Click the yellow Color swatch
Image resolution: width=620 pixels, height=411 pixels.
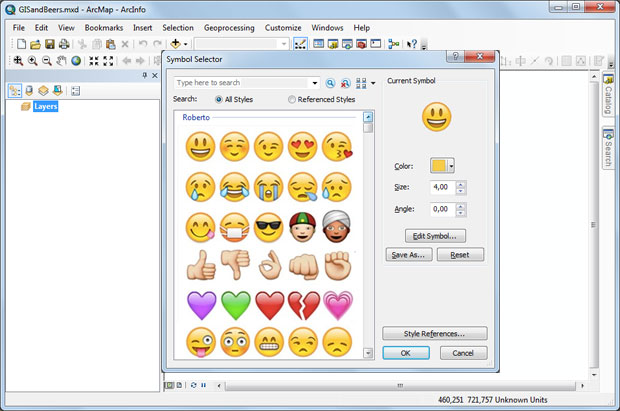click(x=439, y=166)
